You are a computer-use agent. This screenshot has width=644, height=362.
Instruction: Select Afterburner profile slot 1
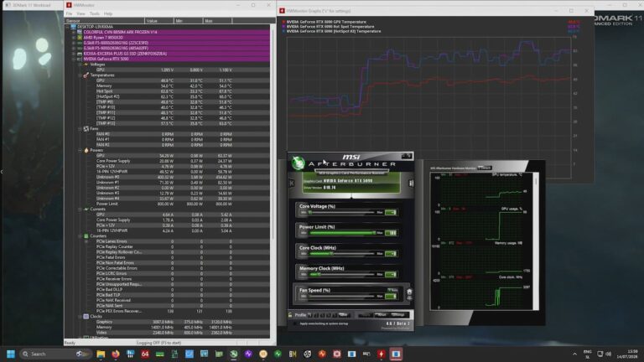310,315
